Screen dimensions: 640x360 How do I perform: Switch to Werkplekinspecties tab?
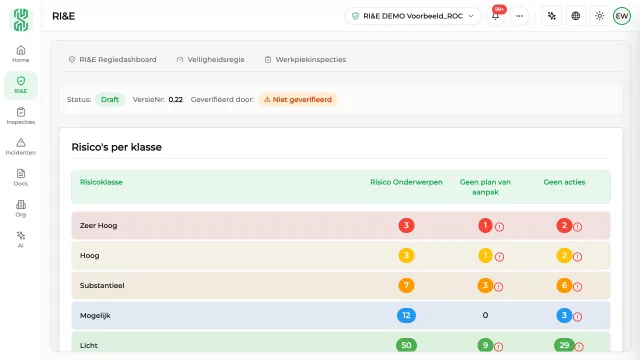pyautogui.click(x=305, y=60)
